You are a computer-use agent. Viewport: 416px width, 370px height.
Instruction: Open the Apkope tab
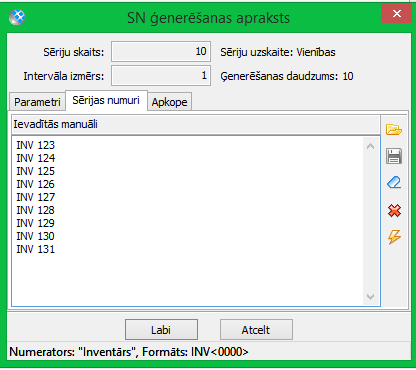(169, 102)
